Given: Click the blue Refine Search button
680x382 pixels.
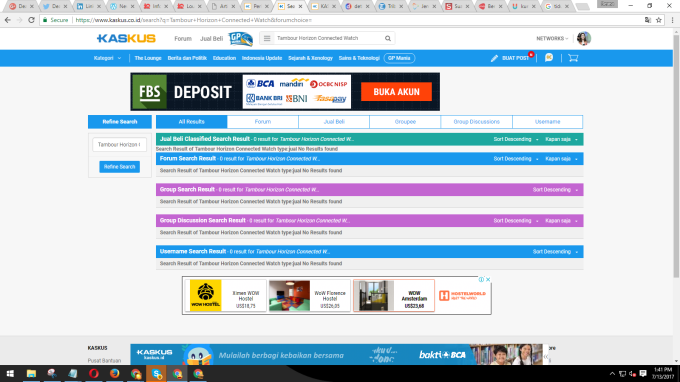Looking at the screenshot, I should point(119,167).
